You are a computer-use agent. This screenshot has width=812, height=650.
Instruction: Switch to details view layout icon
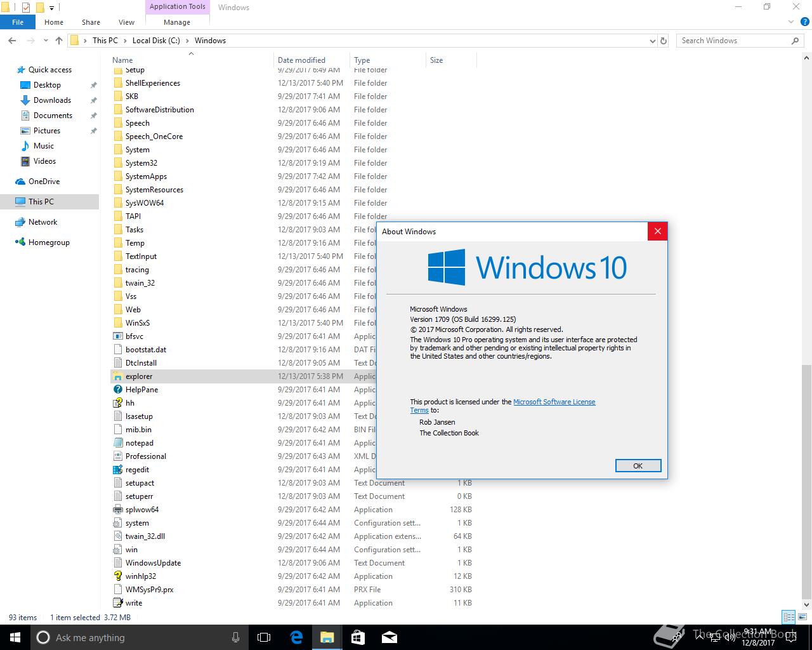tap(789, 617)
